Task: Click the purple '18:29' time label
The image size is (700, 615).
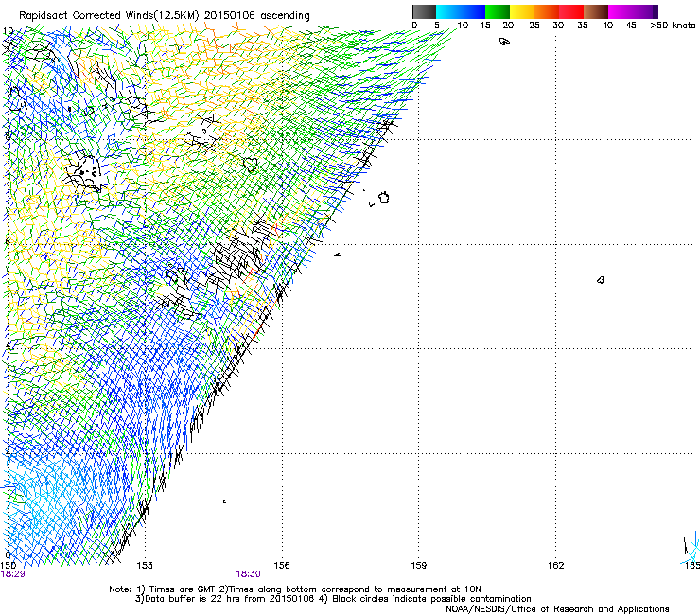Action: click(x=13, y=574)
